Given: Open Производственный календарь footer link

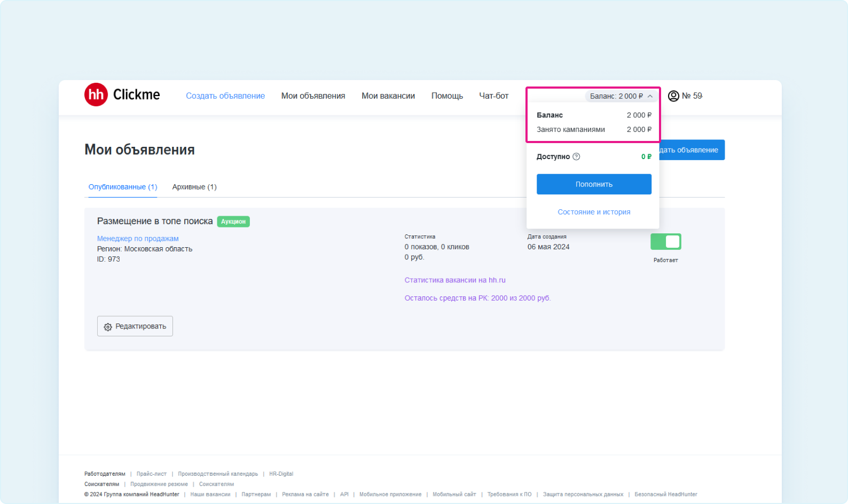Looking at the screenshot, I should click(218, 474).
